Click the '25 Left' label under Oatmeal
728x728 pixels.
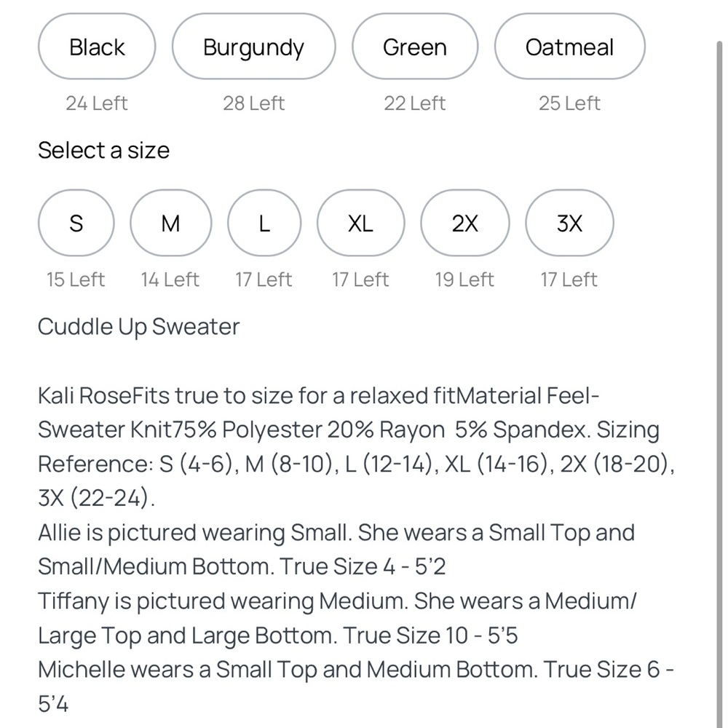coord(570,103)
